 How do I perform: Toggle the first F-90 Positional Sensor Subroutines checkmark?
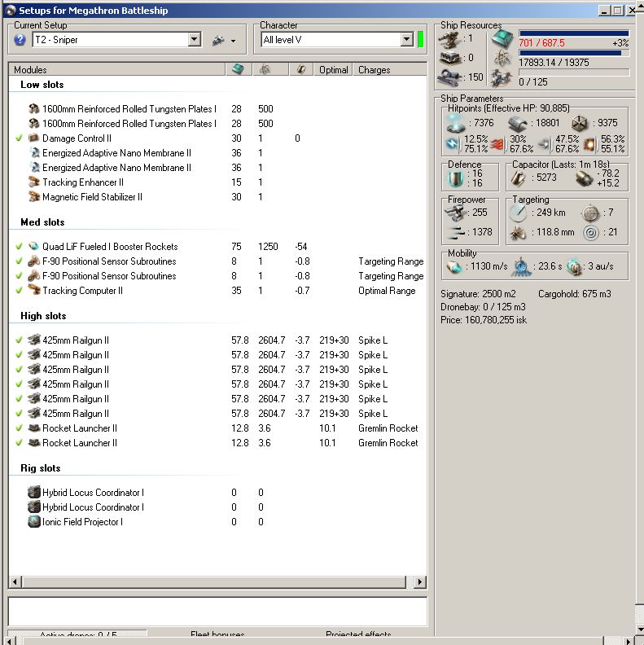pos(19,261)
